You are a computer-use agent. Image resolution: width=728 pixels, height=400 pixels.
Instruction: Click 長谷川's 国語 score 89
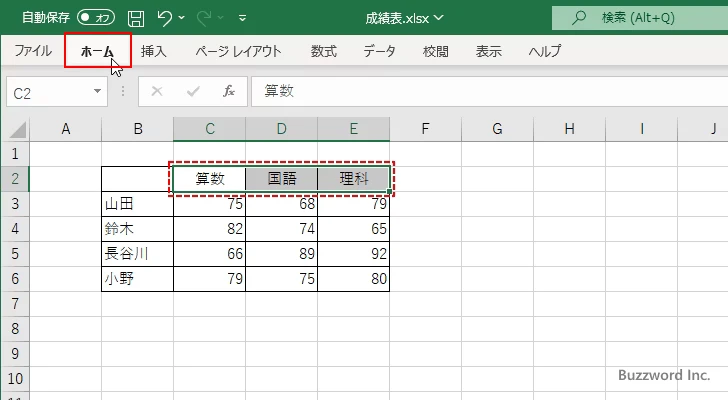(x=281, y=254)
